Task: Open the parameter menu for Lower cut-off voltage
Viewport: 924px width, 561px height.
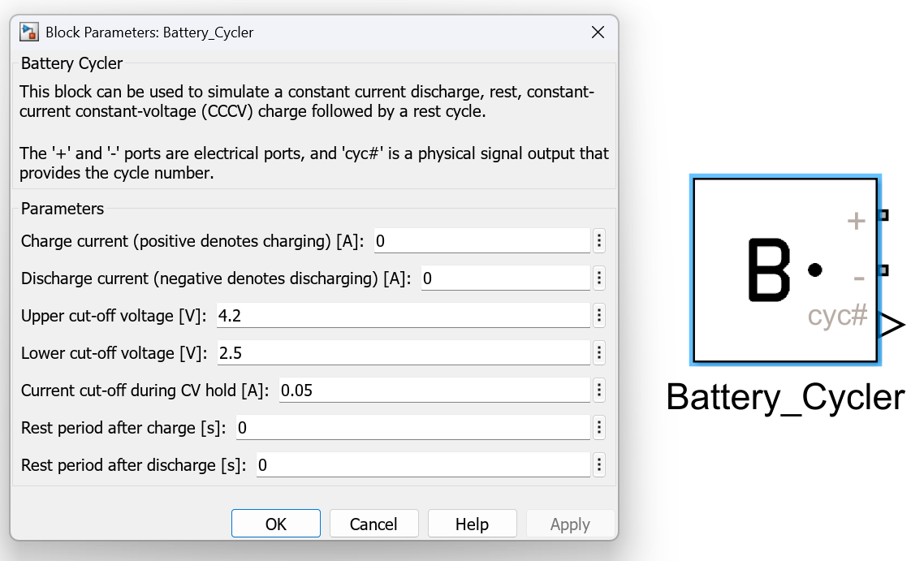Action: click(598, 352)
